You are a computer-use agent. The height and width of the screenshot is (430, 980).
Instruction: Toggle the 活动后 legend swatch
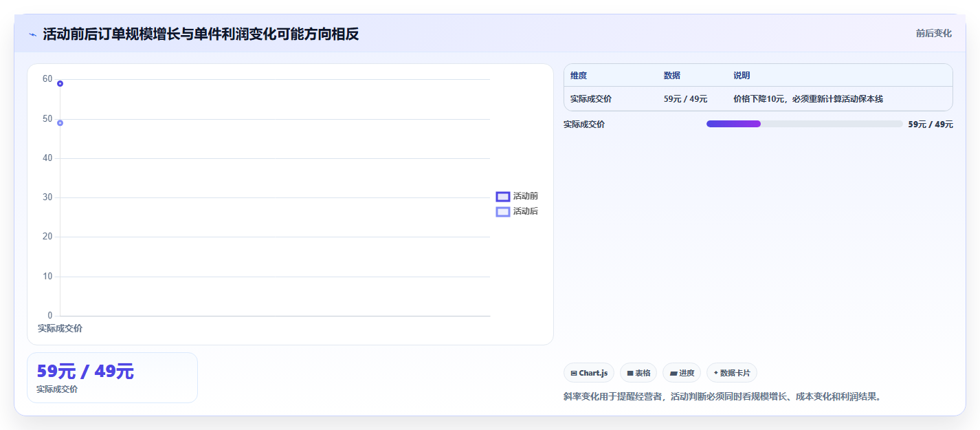coord(503,212)
